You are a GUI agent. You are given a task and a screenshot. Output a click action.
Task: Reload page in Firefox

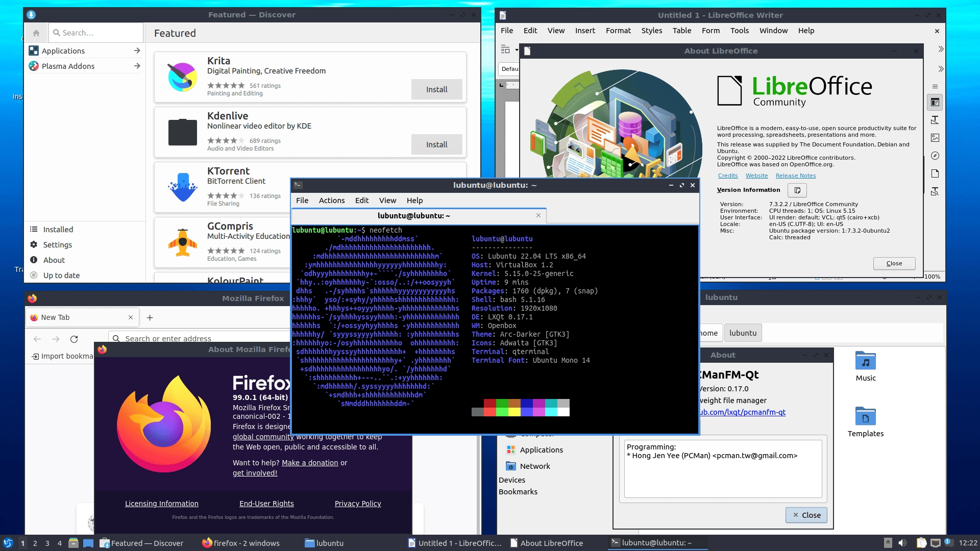[x=74, y=339]
